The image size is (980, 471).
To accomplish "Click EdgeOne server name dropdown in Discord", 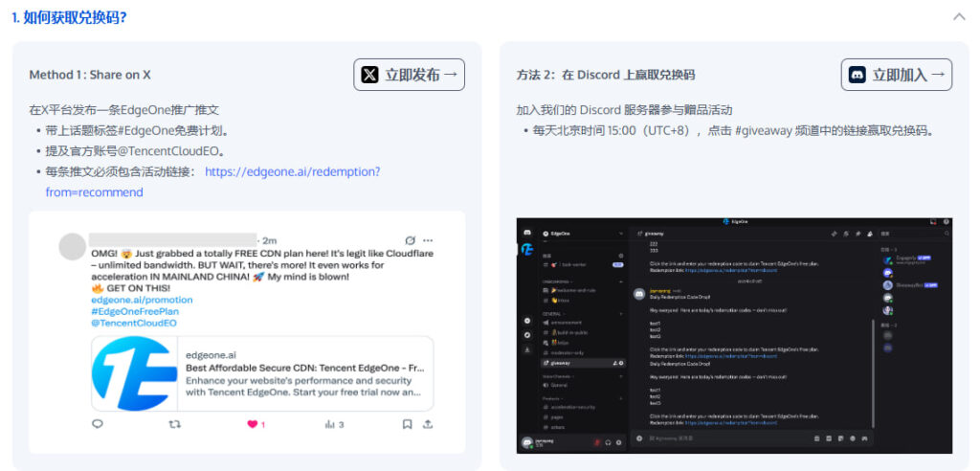I will [x=583, y=234].
